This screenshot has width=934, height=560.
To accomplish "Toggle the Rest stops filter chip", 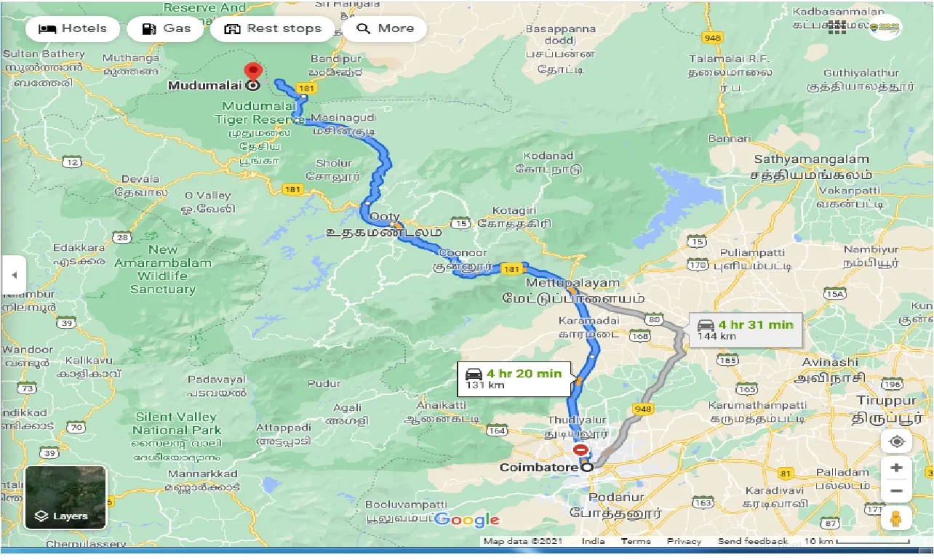I will click(x=273, y=29).
